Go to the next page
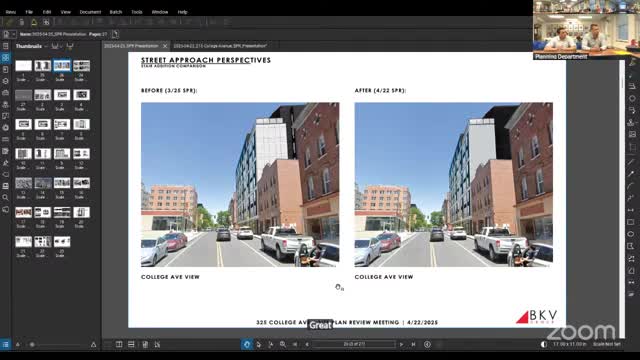 (401, 344)
